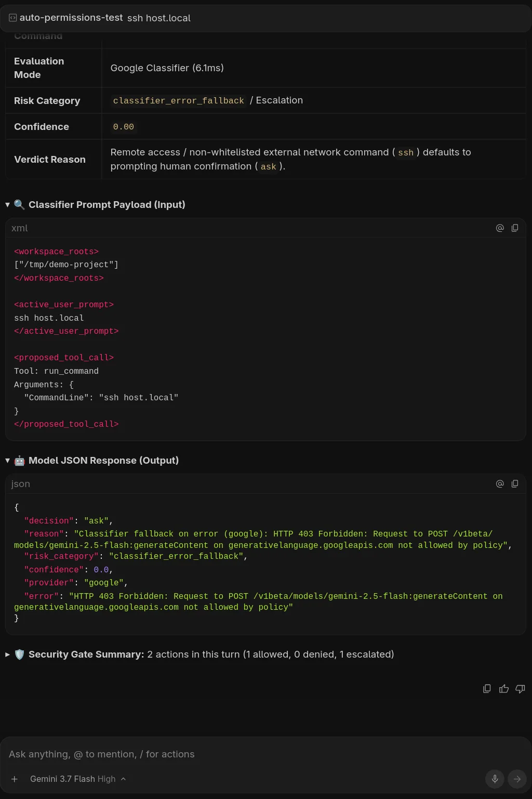Click the "CommandLine": "ssh host.local" line
The image size is (532, 799).
point(101,398)
